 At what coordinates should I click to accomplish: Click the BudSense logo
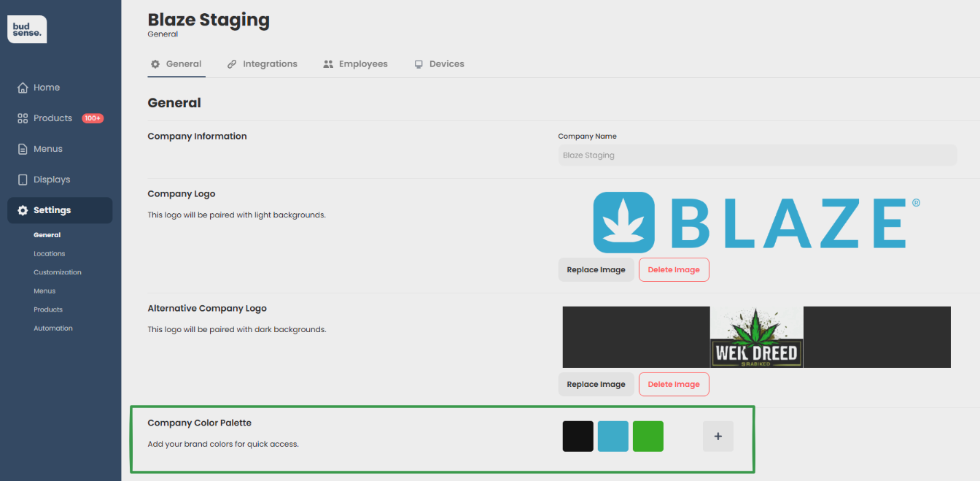pyautogui.click(x=27, y=29)
